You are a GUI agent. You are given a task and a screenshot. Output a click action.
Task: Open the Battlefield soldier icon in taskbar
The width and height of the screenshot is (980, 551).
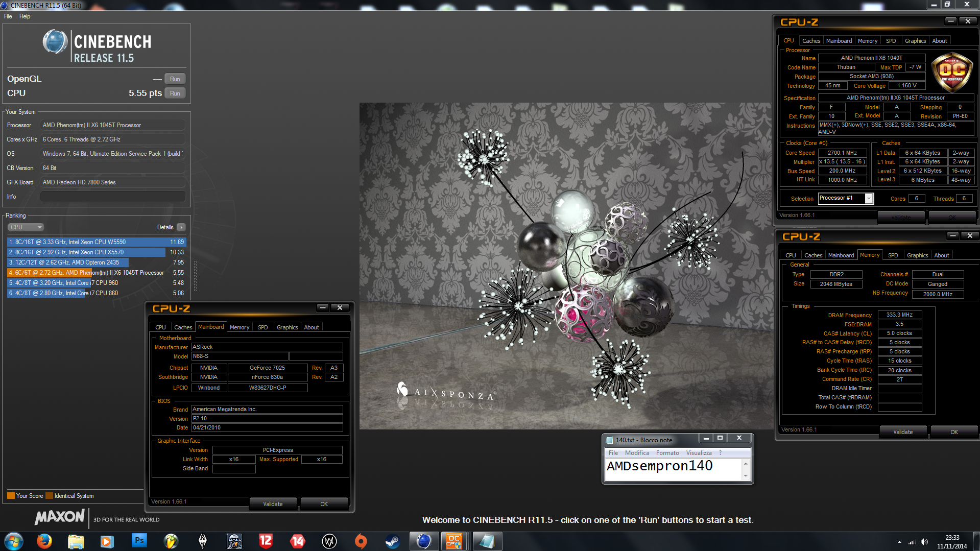click(234, 541)
